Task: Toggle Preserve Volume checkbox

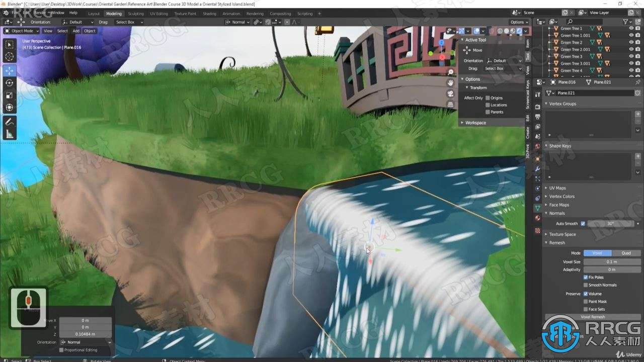Action: pos(586,294)
